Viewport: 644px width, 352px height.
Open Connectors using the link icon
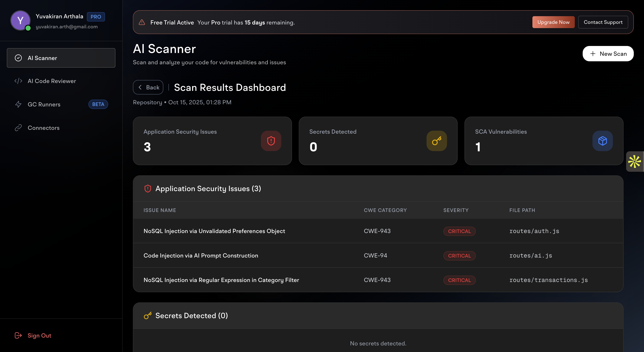[18, 128]
